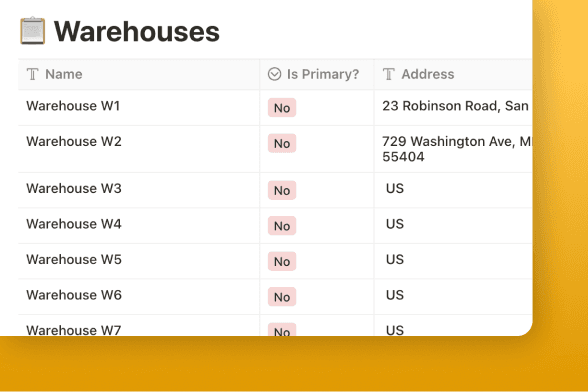Open the Is Primary? column header menu

(317, 74)
